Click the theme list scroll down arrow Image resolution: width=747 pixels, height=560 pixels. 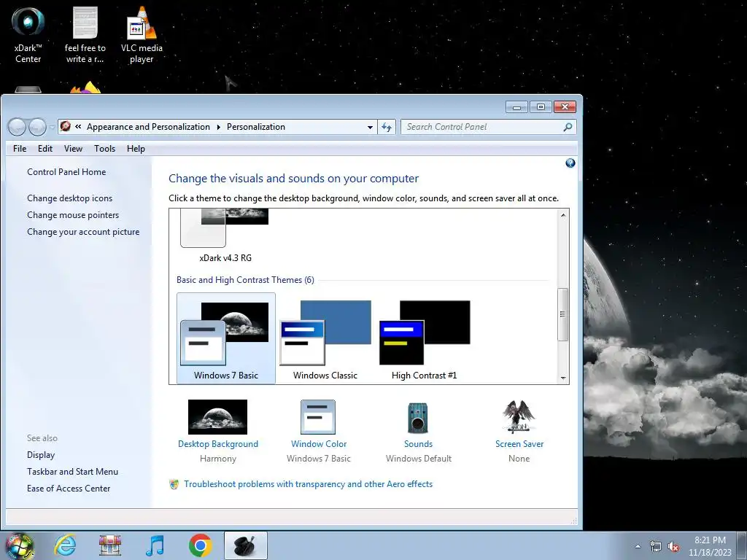tap(563, 378)
